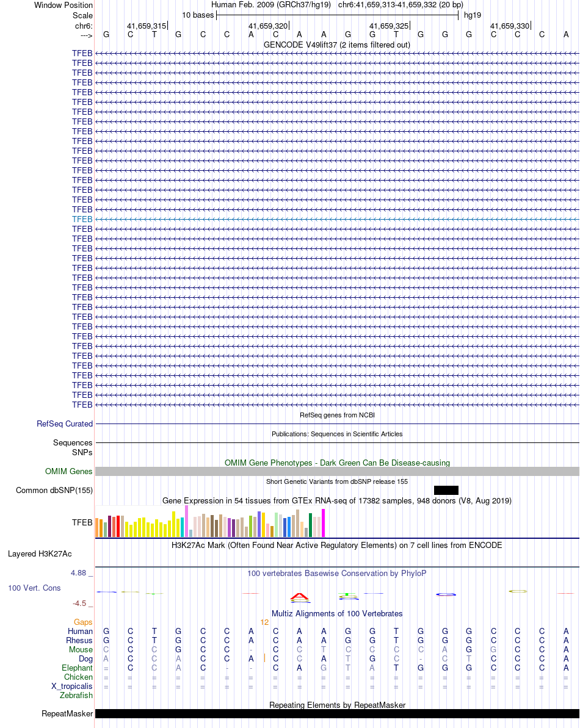Click the 41,659,330 coordinate marker

(510, 26)
